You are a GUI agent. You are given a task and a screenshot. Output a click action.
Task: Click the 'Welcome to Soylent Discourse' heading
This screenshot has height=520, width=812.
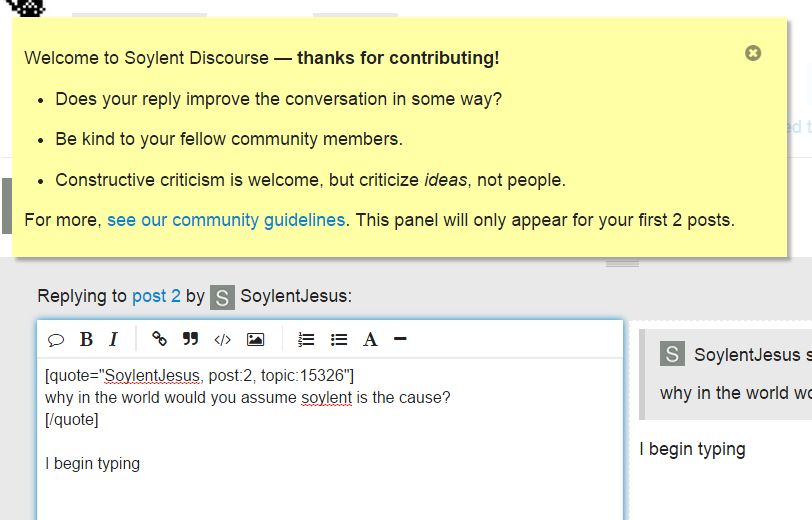click(x=262, y=58)
